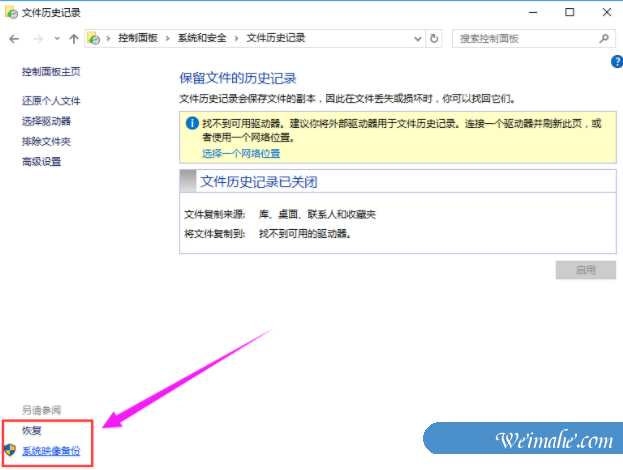This screenshot has width=623, height=470.
Task: Click 控制面板 breadcrumb
Action: click(137, 38)
